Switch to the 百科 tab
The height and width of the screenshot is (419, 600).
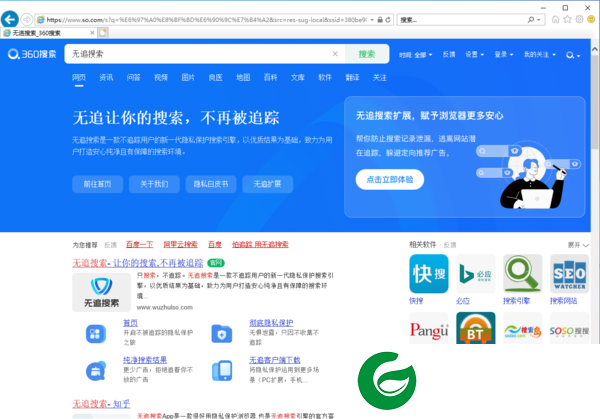pos(270,78)
